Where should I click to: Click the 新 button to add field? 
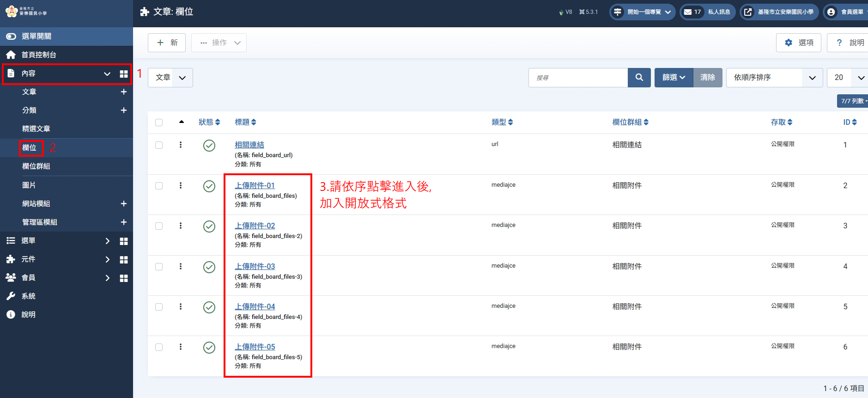pos(167,43)
